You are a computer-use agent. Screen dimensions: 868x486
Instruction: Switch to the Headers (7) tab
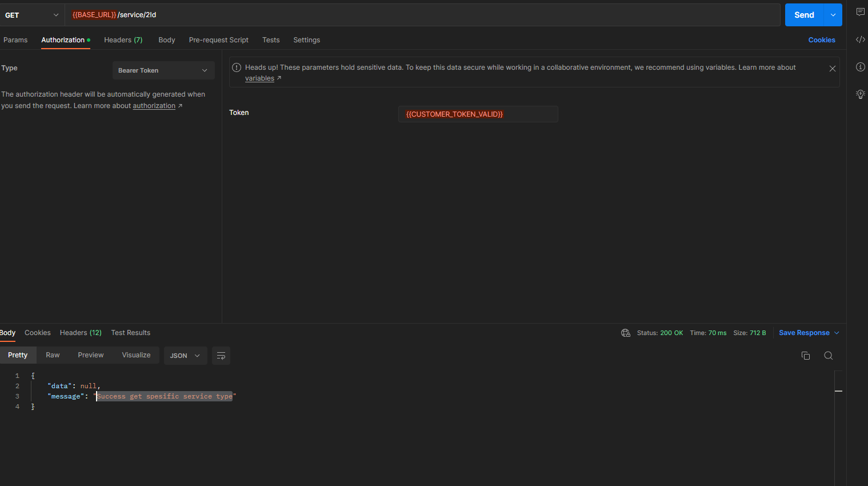tap(123, 40)
